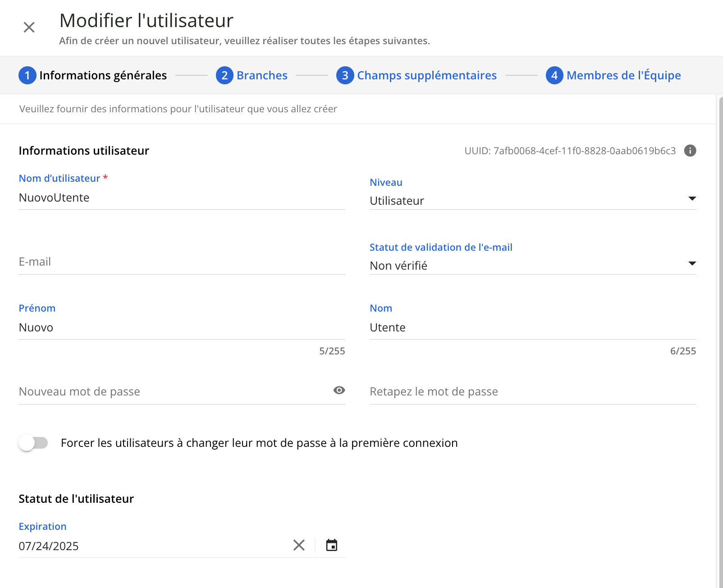Select the step 1 circle icon

27,75
